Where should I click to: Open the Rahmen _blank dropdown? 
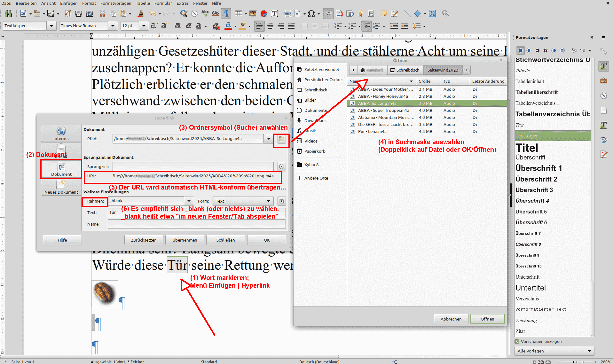point(189,201)
